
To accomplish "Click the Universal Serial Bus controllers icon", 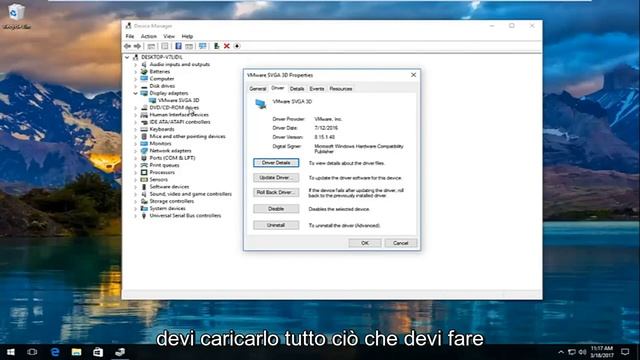I will pos(144,216).
